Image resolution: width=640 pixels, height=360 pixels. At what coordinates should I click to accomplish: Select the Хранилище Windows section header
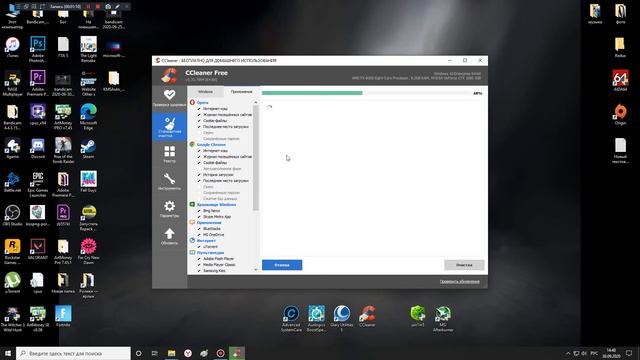216,204
